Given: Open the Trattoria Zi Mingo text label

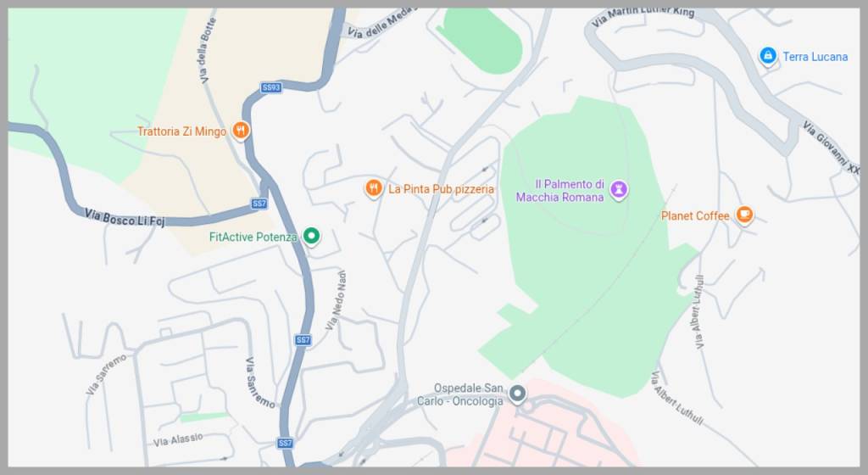Looking at the screenshot, I should (181, 131).
